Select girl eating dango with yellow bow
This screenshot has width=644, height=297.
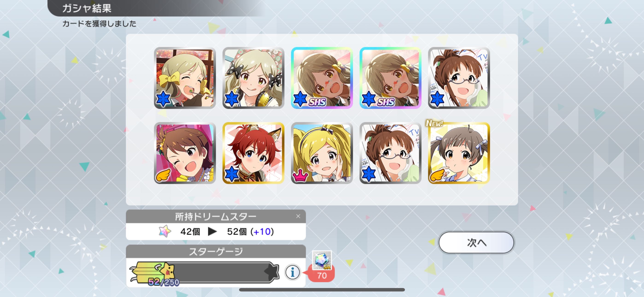(x=185, y=78)
